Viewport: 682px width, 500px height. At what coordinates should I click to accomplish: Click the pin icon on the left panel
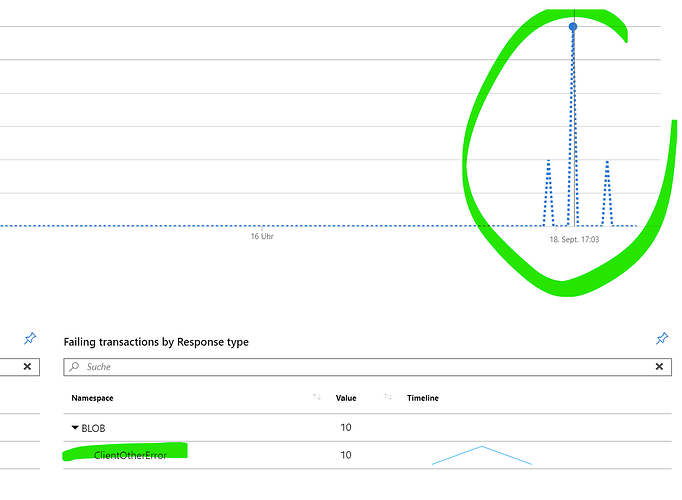coord(29,340)
